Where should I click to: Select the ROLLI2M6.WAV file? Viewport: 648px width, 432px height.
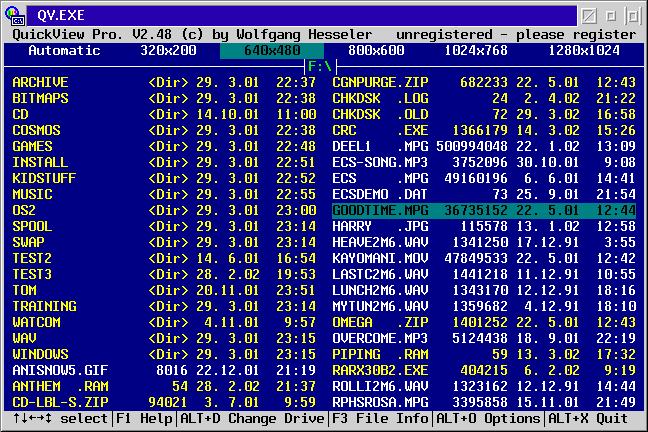[484, 387]
